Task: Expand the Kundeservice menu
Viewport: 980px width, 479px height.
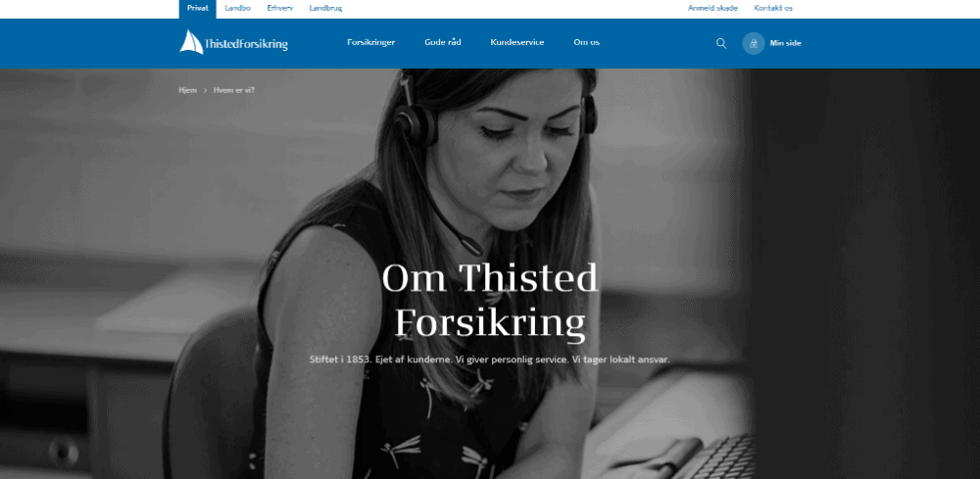Action: pos(516,42)
